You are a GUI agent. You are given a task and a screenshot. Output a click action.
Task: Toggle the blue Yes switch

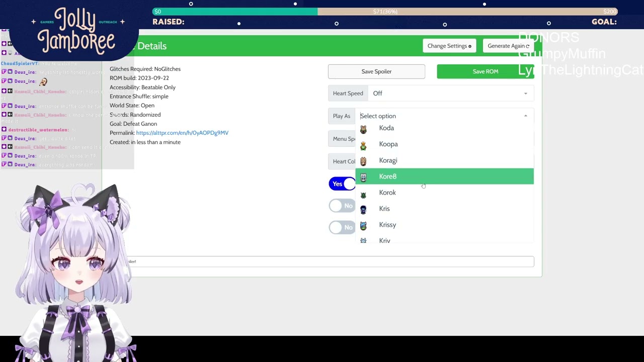point(342,184)
